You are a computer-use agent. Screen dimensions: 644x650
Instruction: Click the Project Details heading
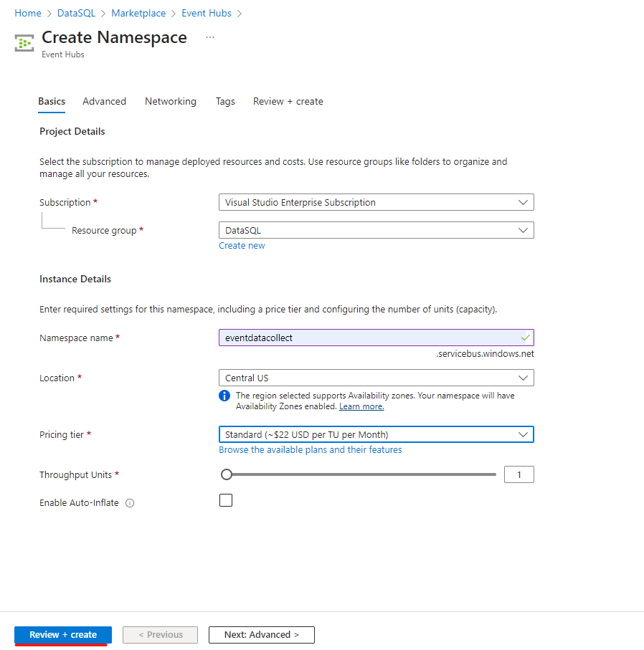[72, 131]
